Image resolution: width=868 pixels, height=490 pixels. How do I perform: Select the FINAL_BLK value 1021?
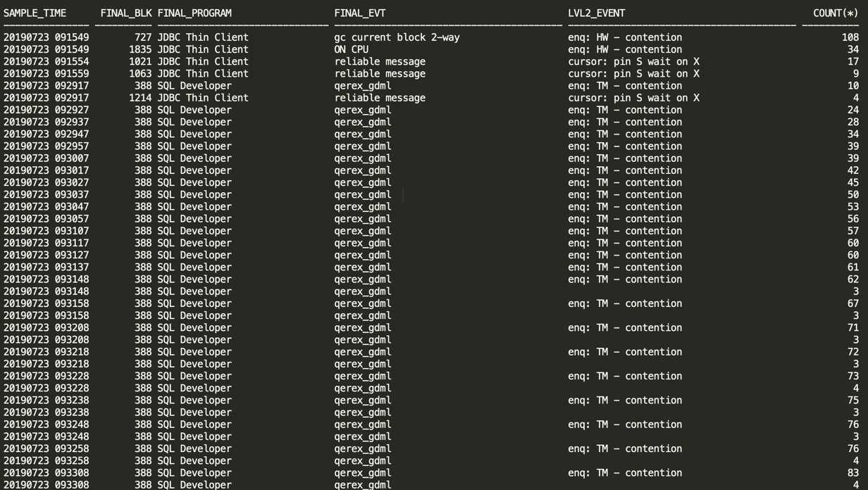[140, 61]
